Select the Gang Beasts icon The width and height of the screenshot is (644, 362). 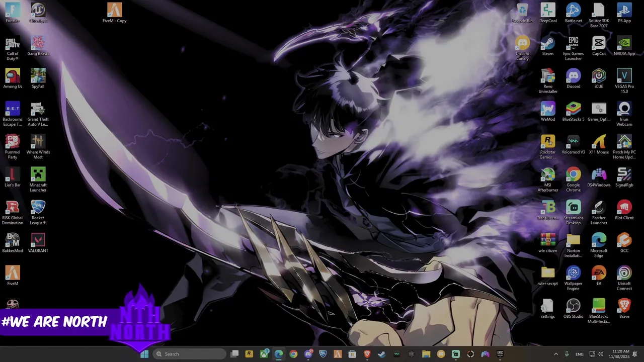38,46
